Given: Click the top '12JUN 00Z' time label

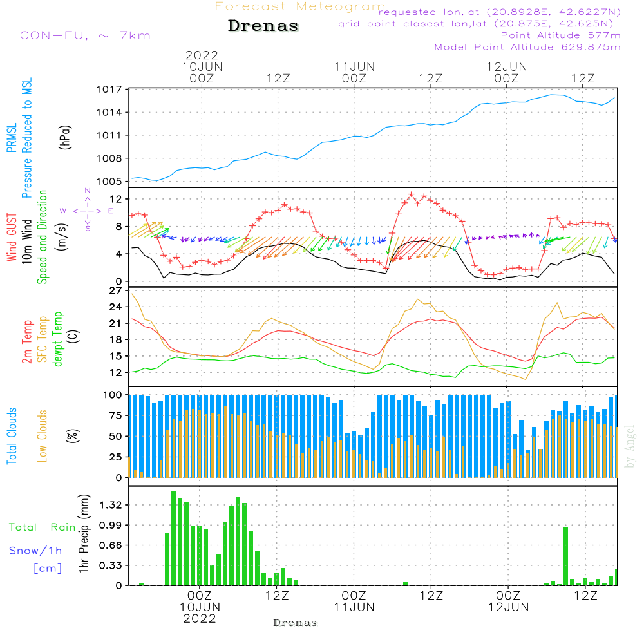Looking at the screenshot, I should pos(507,72).
